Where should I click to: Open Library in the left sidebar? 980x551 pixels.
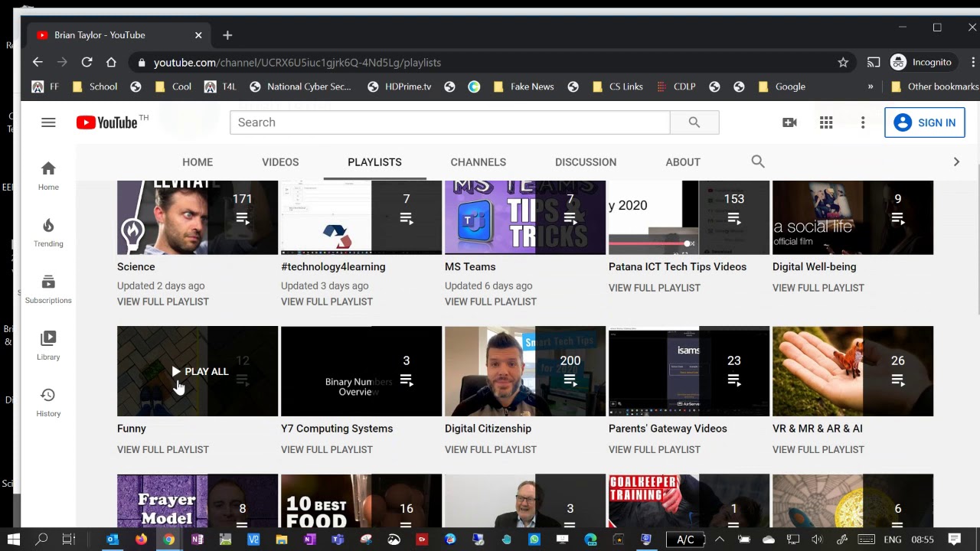coord(48,345)
